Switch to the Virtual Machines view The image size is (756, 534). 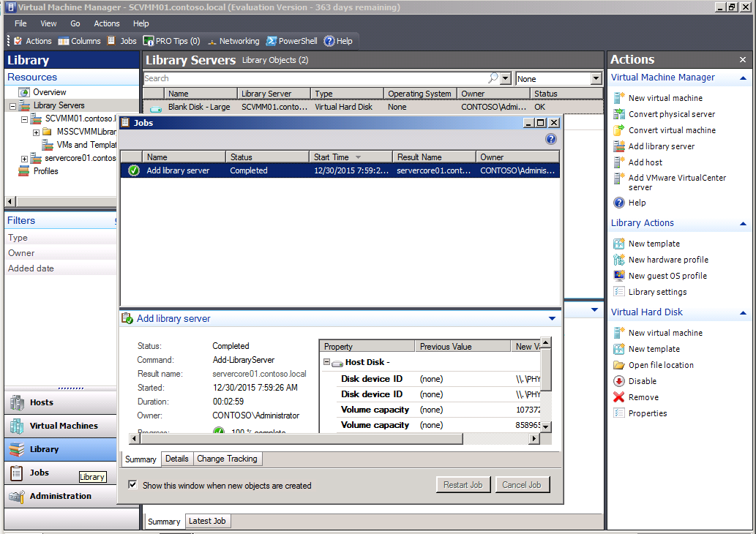tap(61, 426)
